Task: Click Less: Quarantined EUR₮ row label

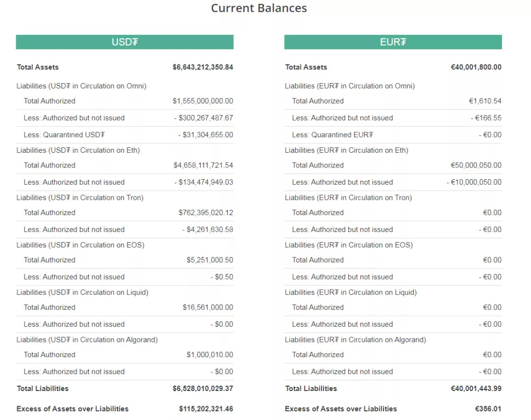Action: coord(332,135)
